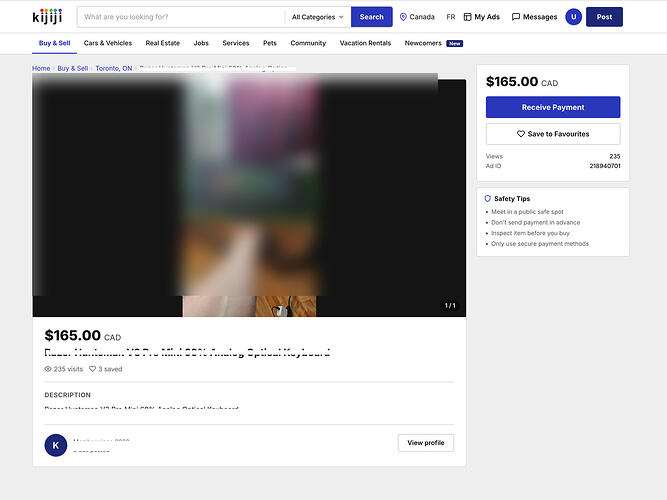The height and width of the screenshot is (500, 667).
Task: Open the Jobs category
Action: [201, 43]
